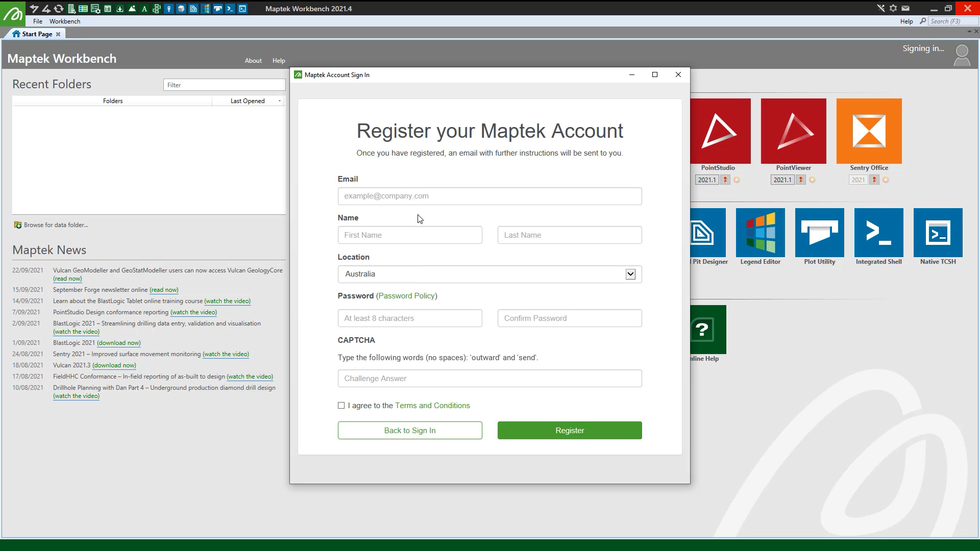Open the Legend Editor tile
Viewport: 980px width, 551px height.
(x=760, y=233)
